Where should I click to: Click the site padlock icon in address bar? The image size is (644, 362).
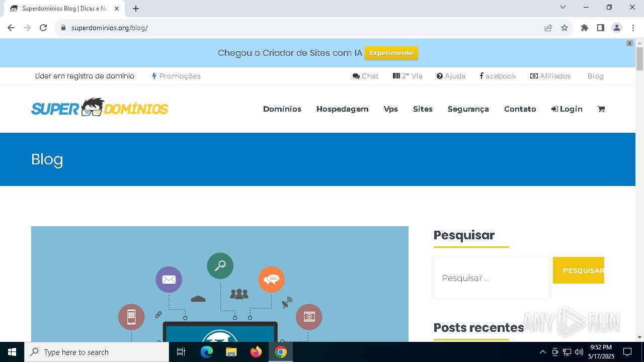tap(63, 28)
